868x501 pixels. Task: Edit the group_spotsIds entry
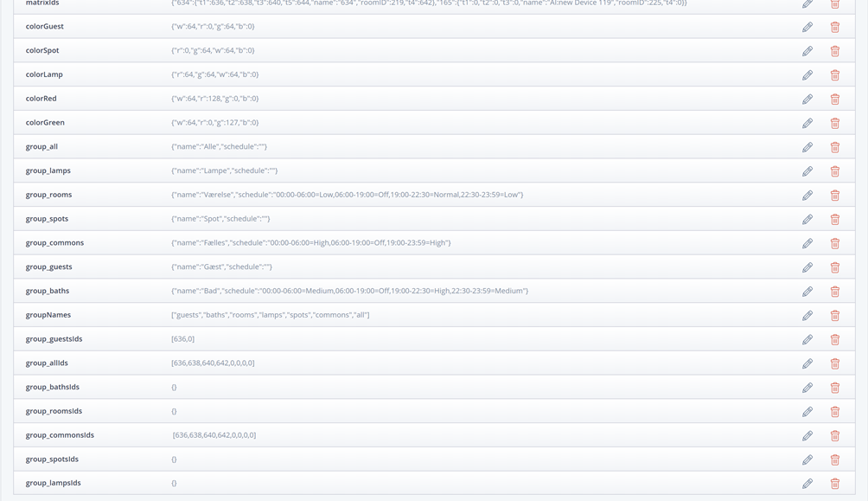point(807,459)
